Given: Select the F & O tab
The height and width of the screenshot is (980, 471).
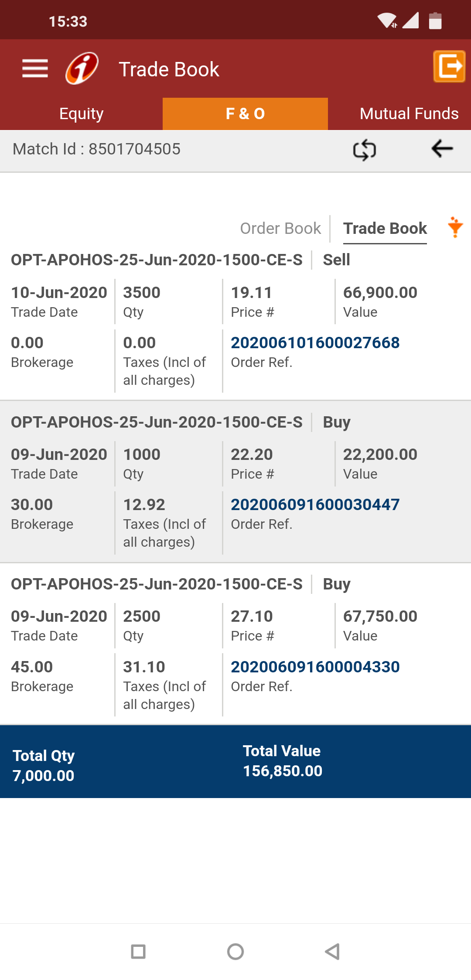Looking at the screenshot, I should coord(245,114).
